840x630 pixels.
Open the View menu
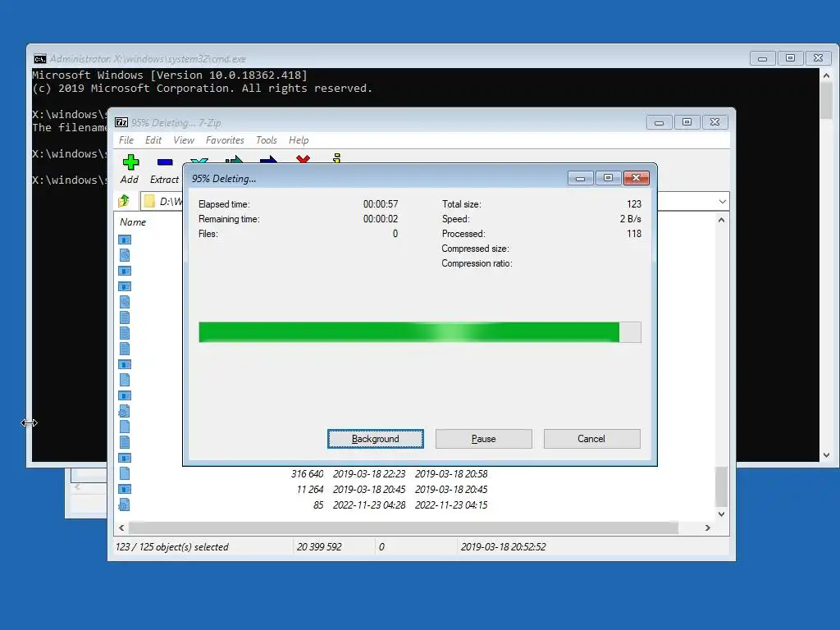184,140
